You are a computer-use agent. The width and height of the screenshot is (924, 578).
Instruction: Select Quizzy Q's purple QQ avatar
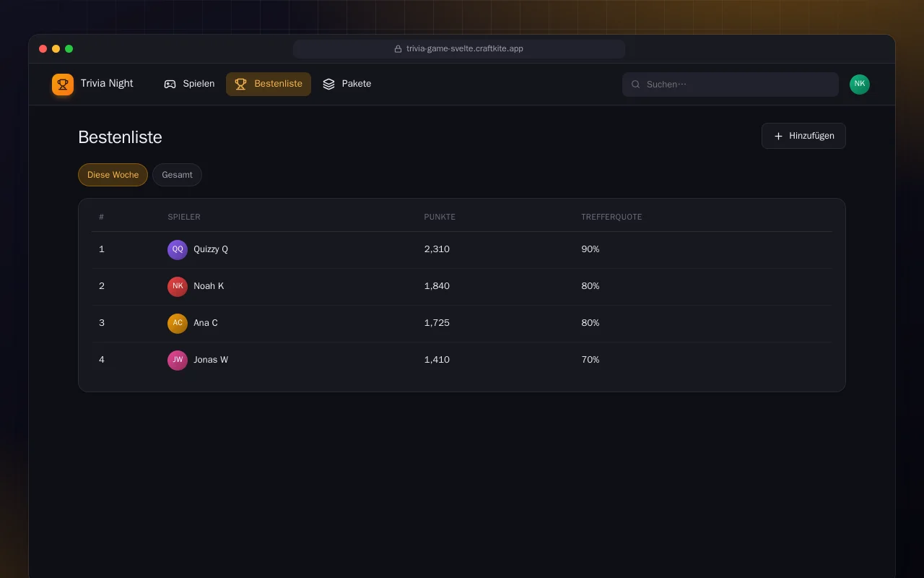coord(178,249)
